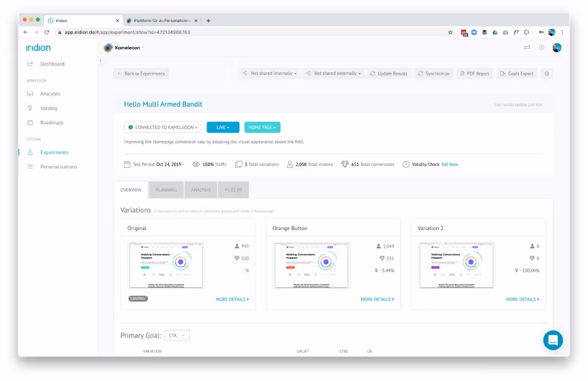Switch to the FILES (0) tab
This screenshot has width=588, height=381.
[x=233, y=190]
